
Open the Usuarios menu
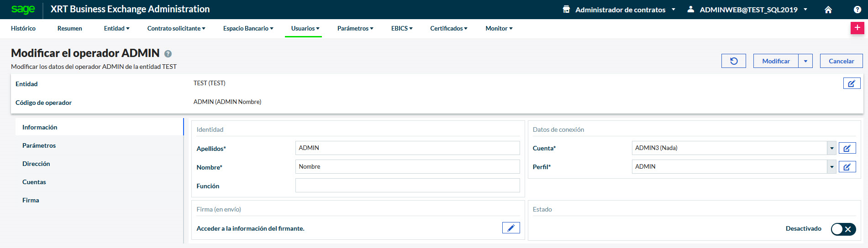click(305, 28)
